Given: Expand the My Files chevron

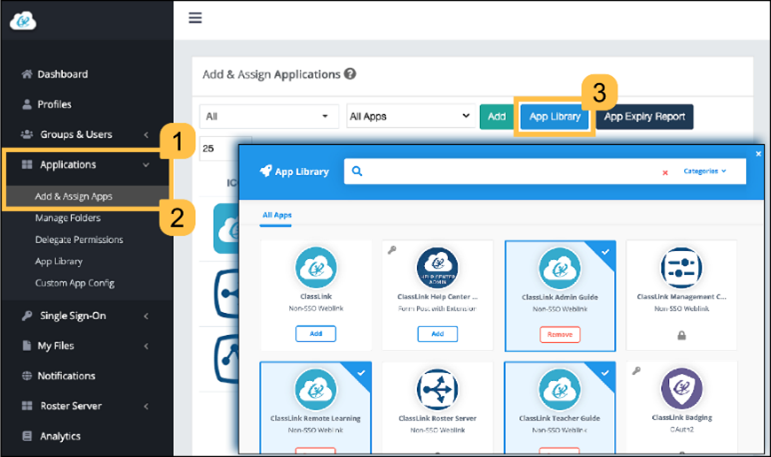Looking at the screenshot, I should 146,346.
